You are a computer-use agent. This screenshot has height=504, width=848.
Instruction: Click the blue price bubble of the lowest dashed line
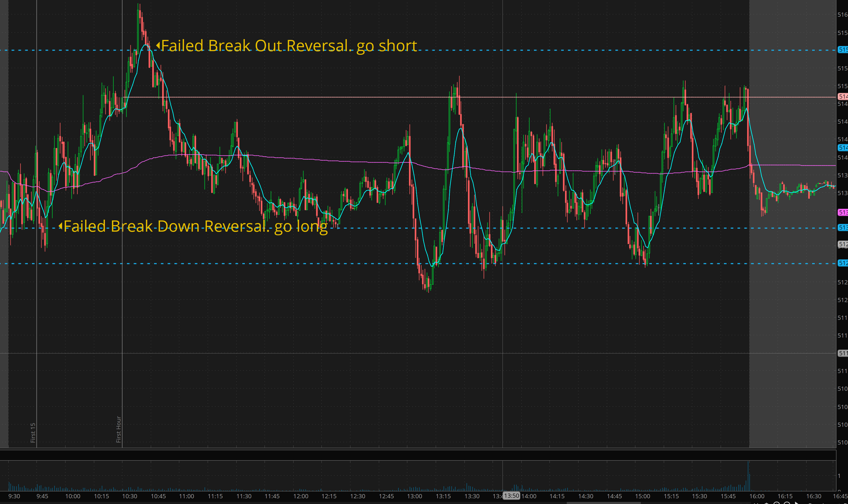click(843, 263)
